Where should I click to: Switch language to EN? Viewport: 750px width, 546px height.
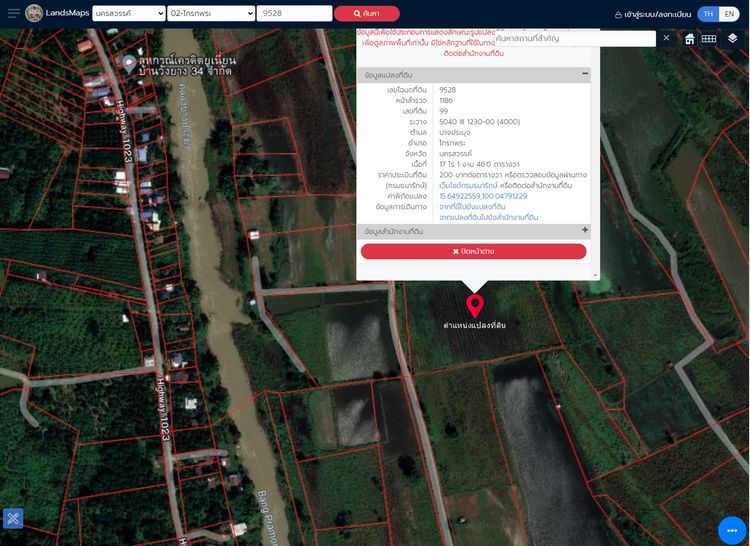tap(730, 14)
